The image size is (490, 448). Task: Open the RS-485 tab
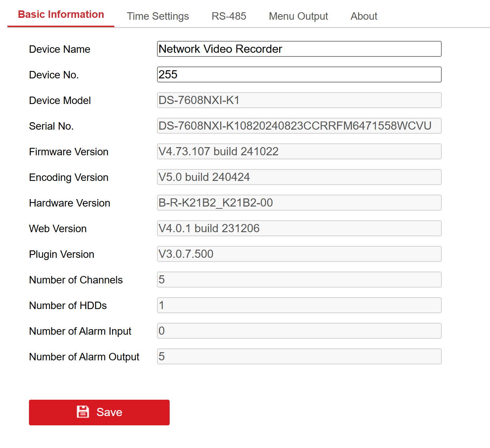coord(229,16)
